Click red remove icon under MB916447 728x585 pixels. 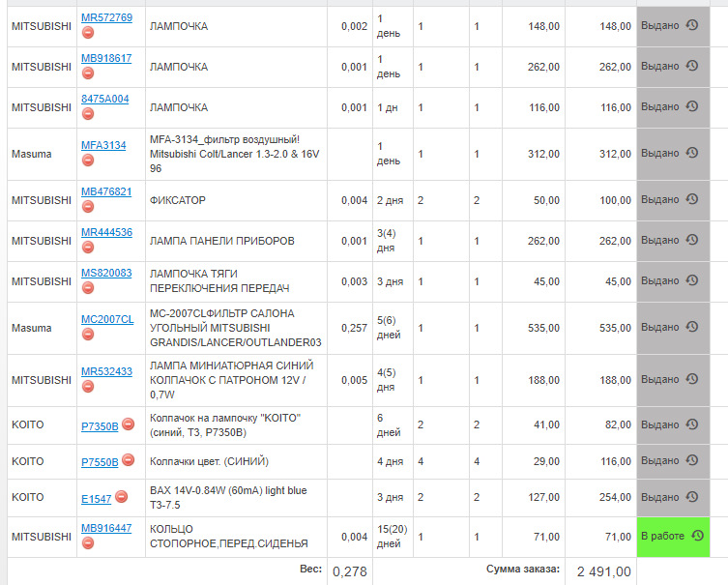(x=88, y=543)
